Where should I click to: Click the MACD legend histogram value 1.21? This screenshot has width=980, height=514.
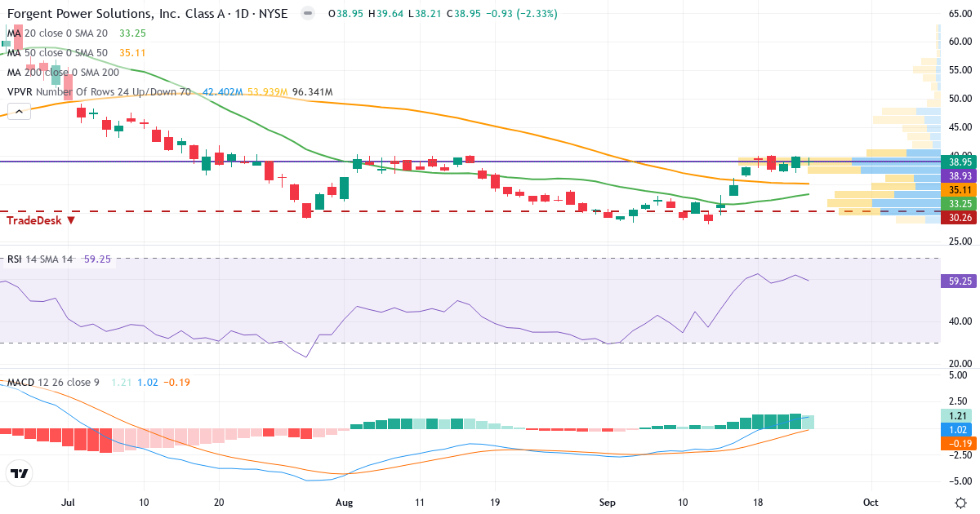(x=122, y=383)
